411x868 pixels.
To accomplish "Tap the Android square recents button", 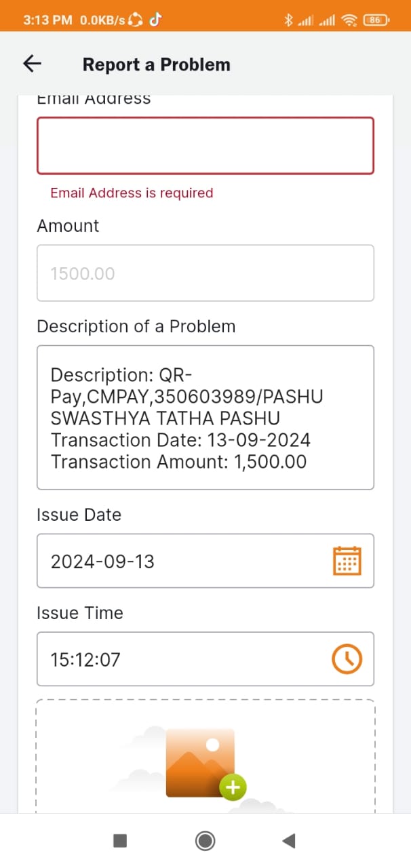I will pos(120,841).
